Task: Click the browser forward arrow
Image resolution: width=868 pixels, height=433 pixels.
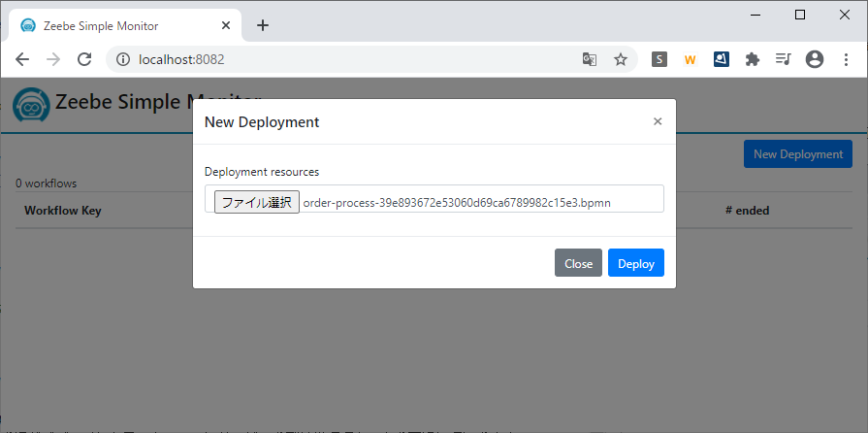Action: 53,59
